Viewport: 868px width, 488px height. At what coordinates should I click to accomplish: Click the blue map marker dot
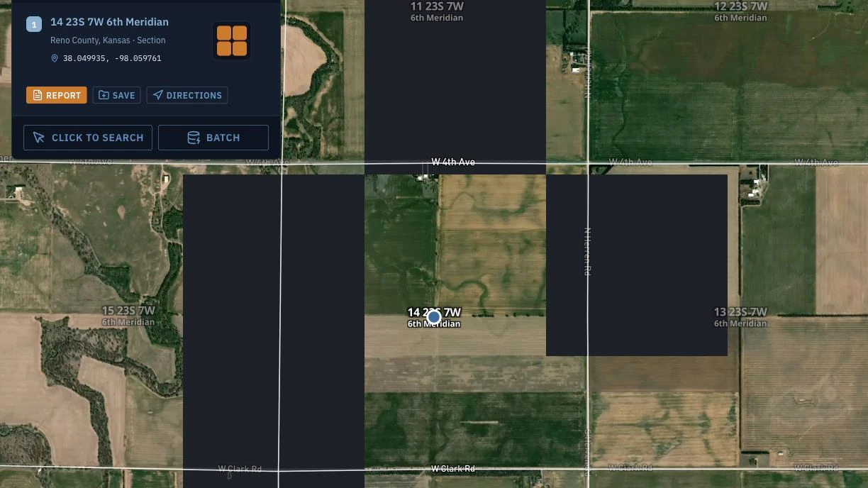point(434,317)
